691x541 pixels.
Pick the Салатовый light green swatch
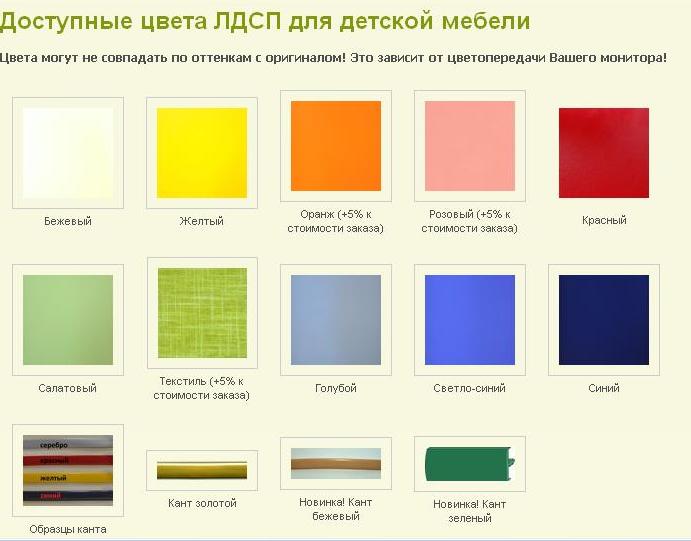coord(68,320)
